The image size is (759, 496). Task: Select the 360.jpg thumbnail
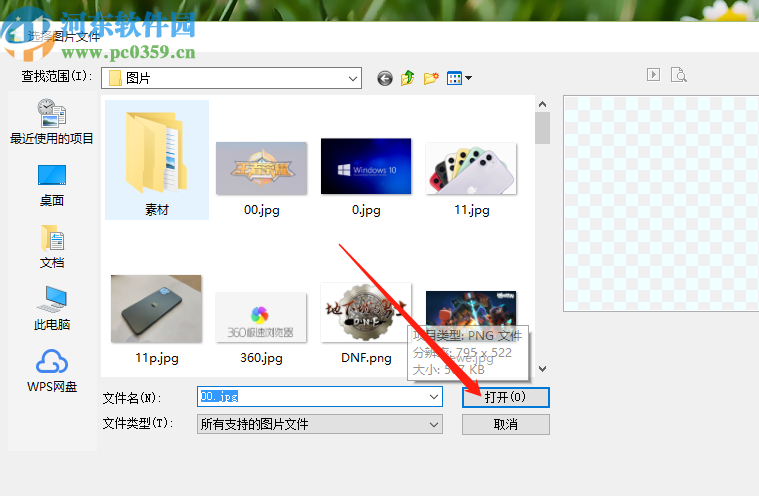point(261,317)
